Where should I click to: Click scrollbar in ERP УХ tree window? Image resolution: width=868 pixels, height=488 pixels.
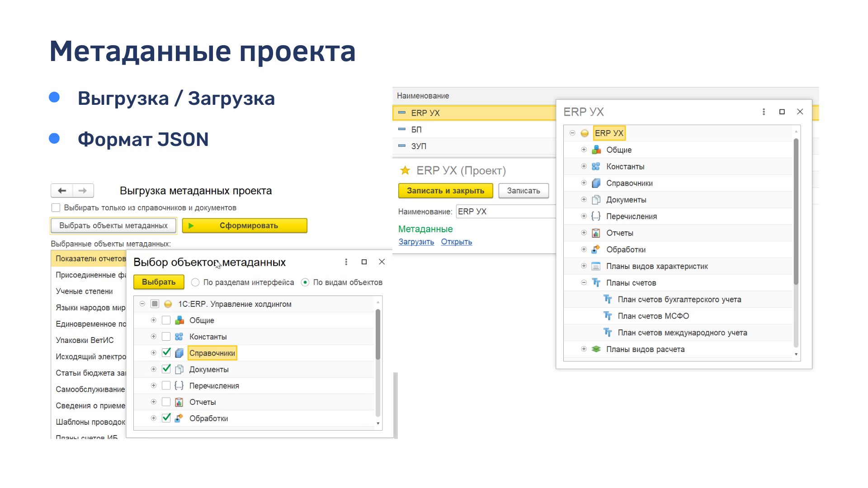coord(796,212)
